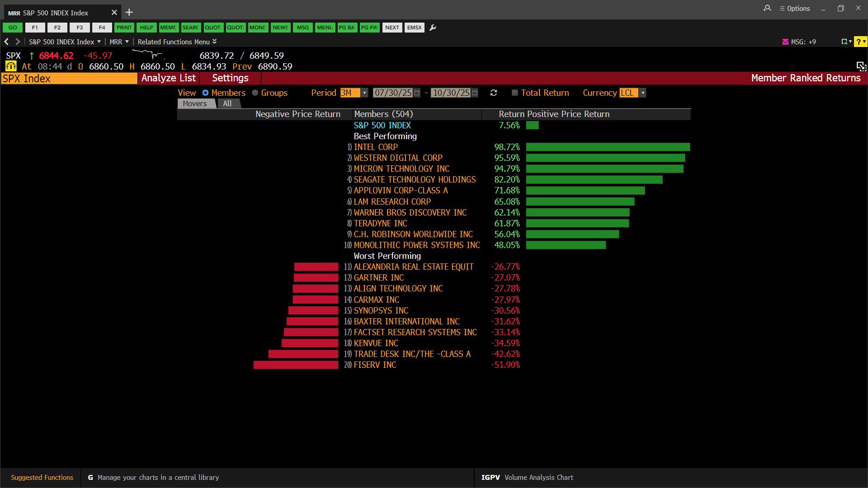Click the yellow alert icon by At
The height and width of the screenshot is (488, 868).
[10, 66]
